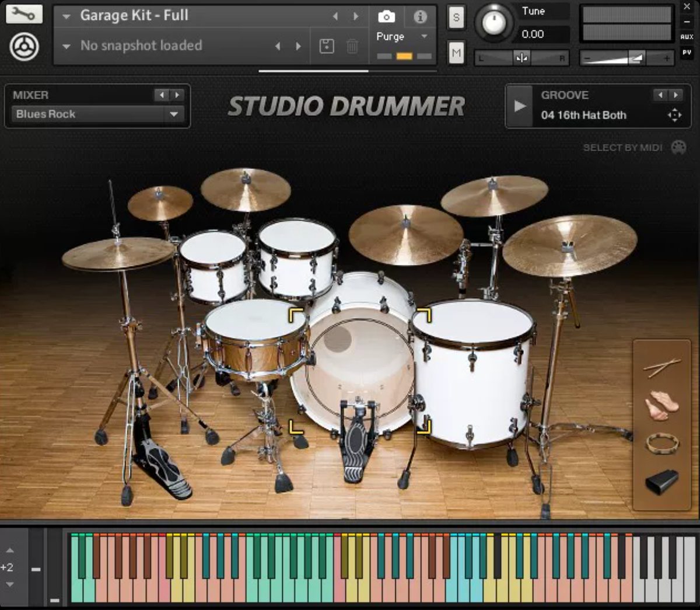
Task: Click the snare drum
Action: (x=256, y=337)
